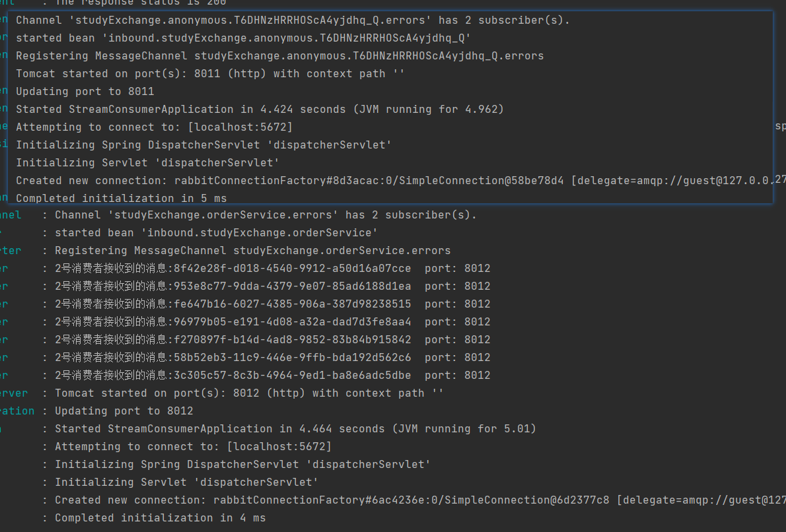Click the 'Completed initialization in 4 ms' line
The image size is (786, 532).
coord(160,518)
